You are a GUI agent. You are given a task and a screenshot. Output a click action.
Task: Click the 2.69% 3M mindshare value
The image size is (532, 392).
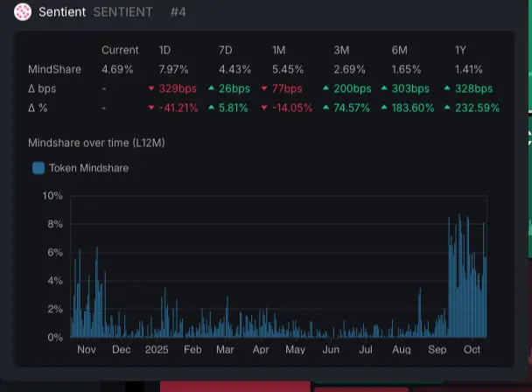point(349,70)
